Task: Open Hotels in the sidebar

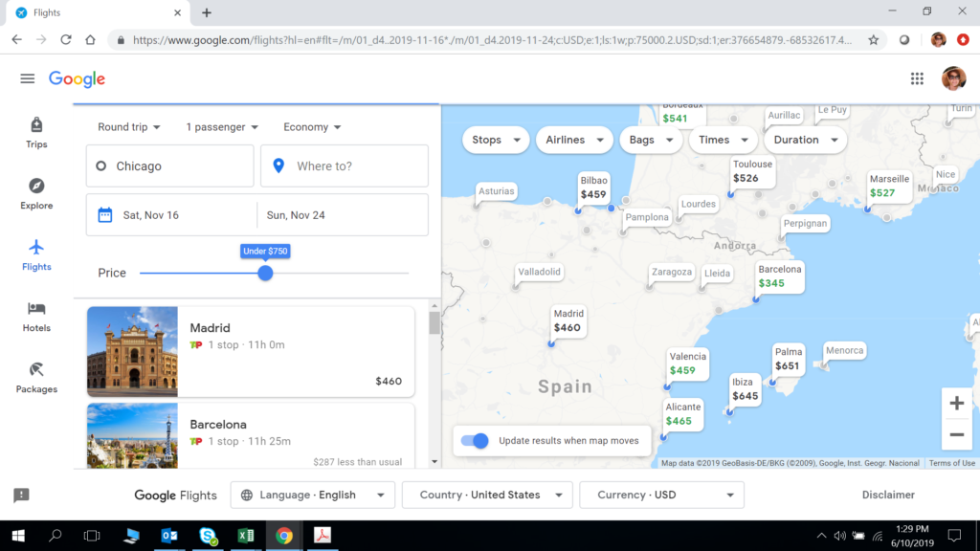Action: point(36,317)
